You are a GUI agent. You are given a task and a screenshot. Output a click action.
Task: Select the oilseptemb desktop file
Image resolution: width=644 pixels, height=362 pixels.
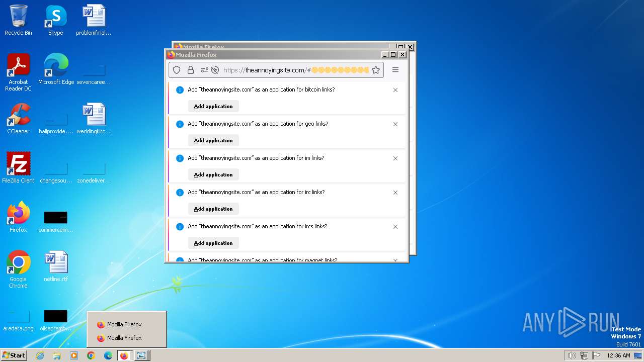tap(56, 320)
